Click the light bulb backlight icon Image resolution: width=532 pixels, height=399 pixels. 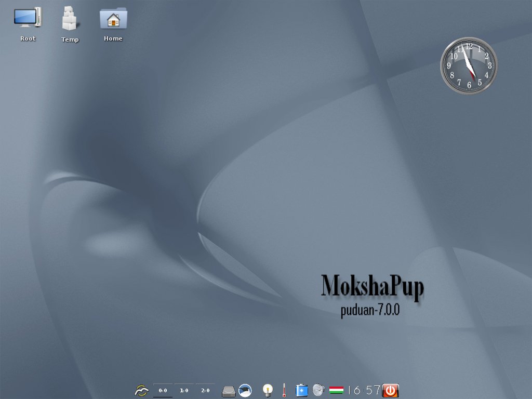click(x=268, y=391)
